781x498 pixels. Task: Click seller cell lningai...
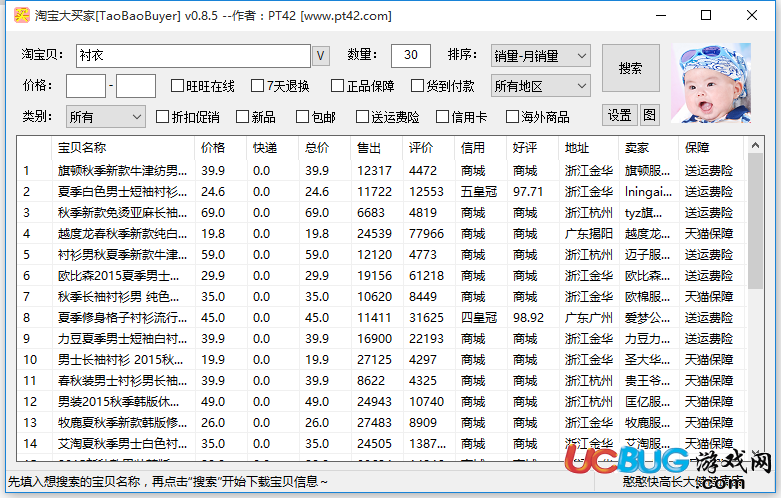648,192
